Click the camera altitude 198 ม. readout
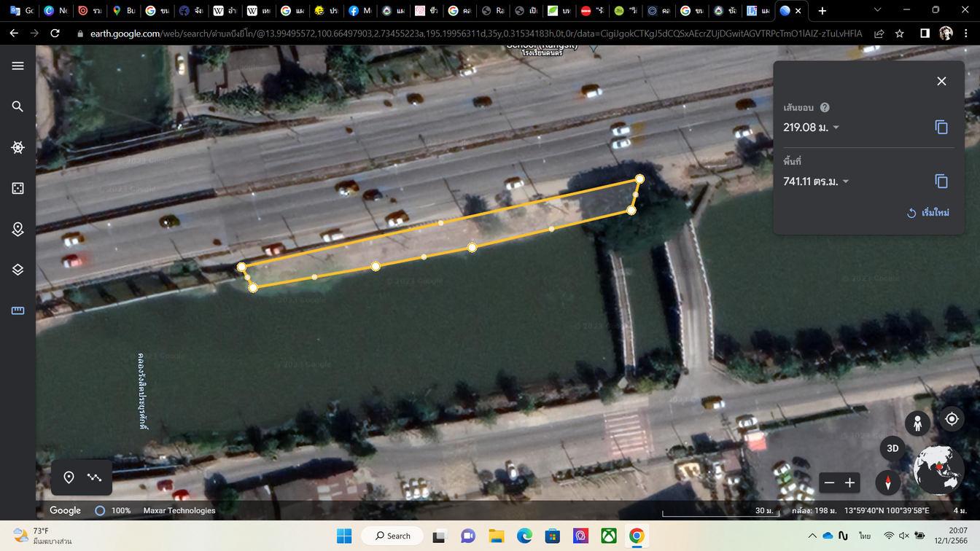 [814, 510]
